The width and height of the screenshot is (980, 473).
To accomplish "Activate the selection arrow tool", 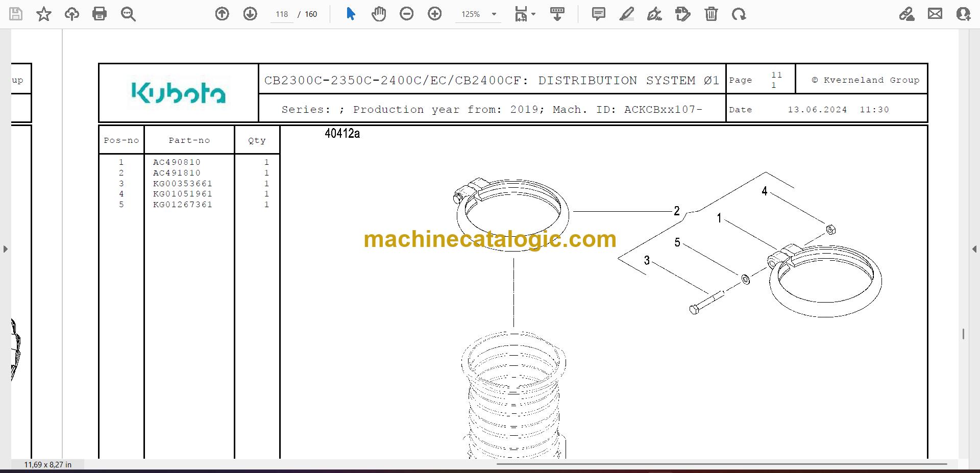I will point(351,14).
